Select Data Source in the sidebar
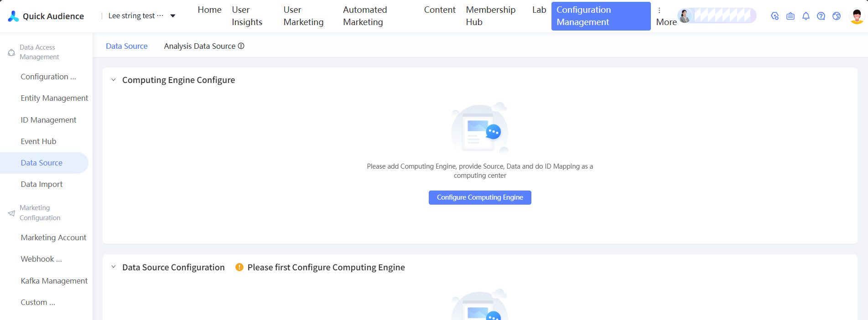 (44, 163)
